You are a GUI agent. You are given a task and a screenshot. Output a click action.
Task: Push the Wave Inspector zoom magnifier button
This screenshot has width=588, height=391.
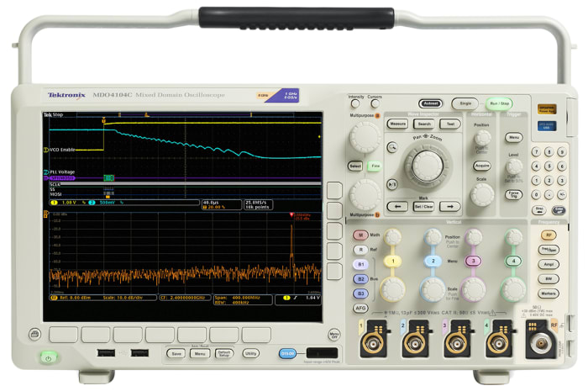click(x=392, y=147)
